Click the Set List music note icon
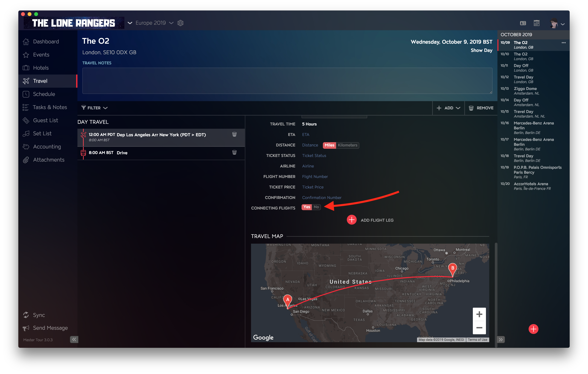This screenshot has height=374, width=588. click(x=26, y=133)
